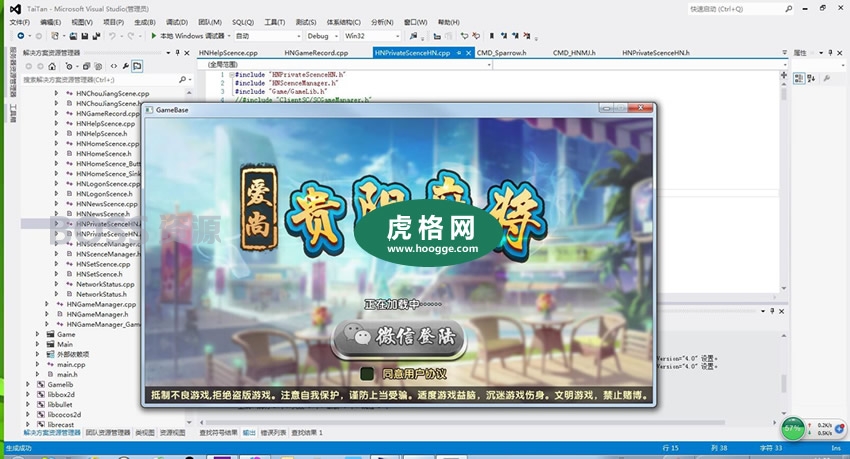Expand the HNGameManager.cpp node
This screenshot has height=459, width=850.
tap(47, 304)
